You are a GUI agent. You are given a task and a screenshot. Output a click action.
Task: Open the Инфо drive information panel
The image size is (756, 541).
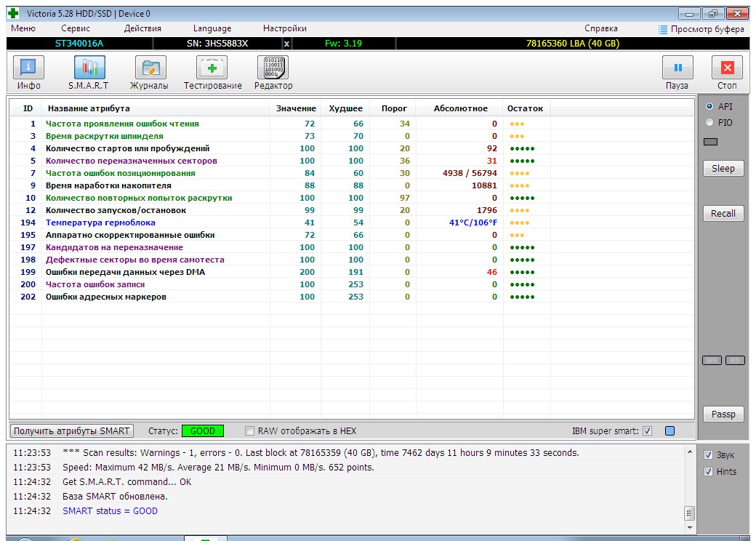[x=28, y=68]
